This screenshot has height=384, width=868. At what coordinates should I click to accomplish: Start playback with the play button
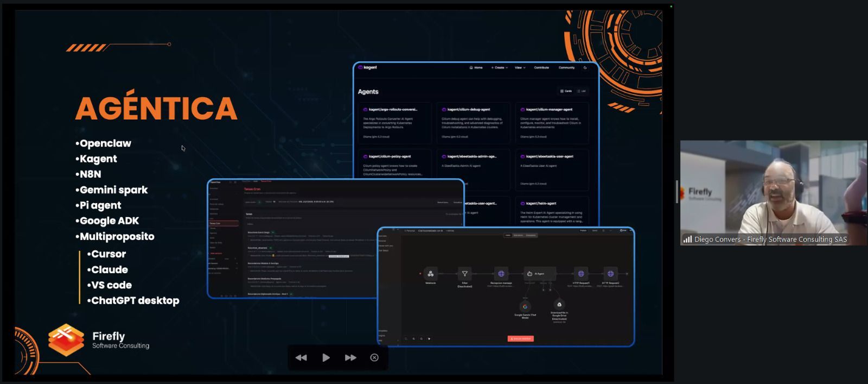(326, 357)
